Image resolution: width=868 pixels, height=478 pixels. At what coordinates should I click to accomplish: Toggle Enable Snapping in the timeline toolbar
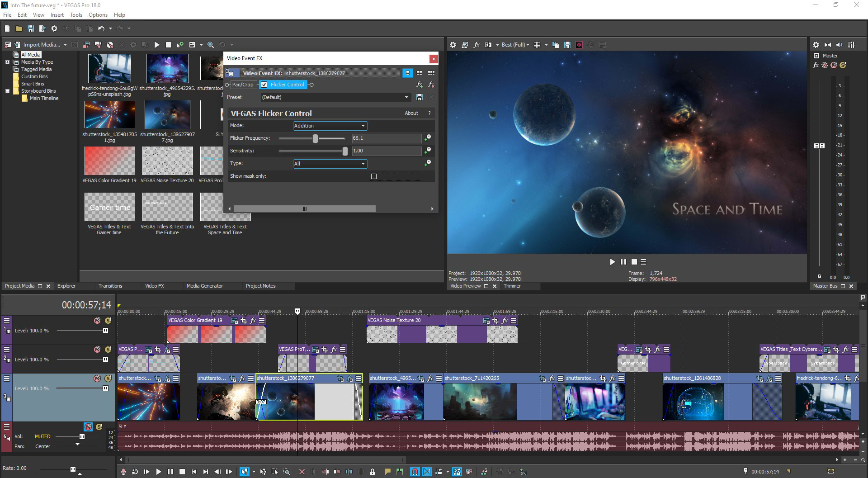414,471
